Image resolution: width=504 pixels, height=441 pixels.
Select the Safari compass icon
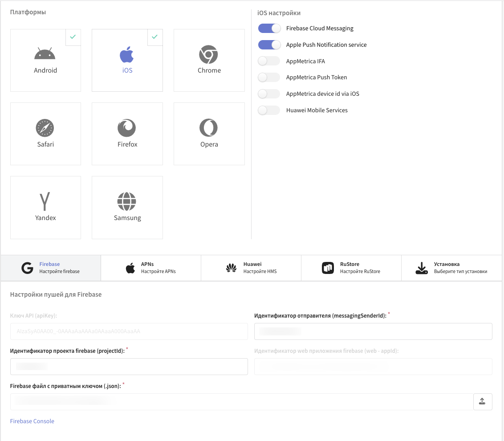(x=45, y=128)
